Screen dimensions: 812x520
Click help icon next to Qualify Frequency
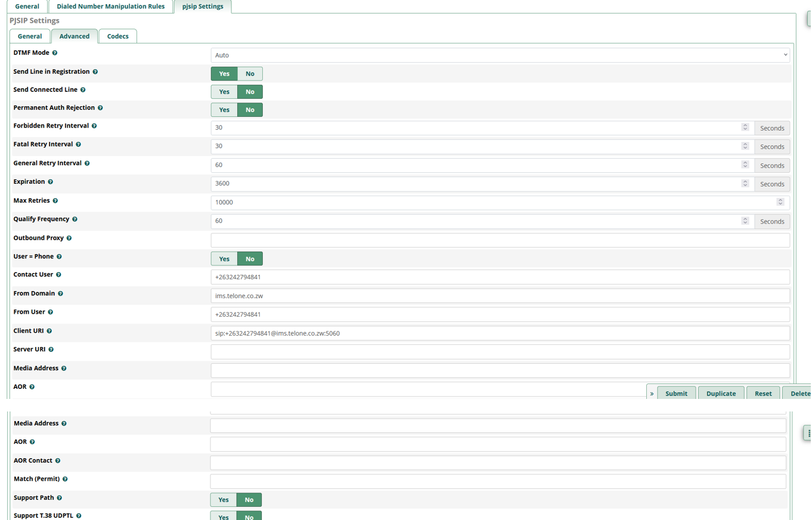(x=75, y=219)
